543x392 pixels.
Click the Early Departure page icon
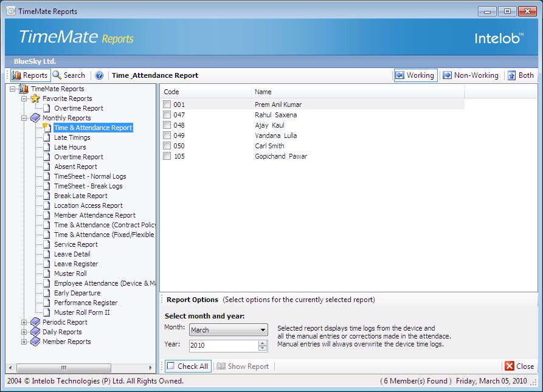[46, 293]
